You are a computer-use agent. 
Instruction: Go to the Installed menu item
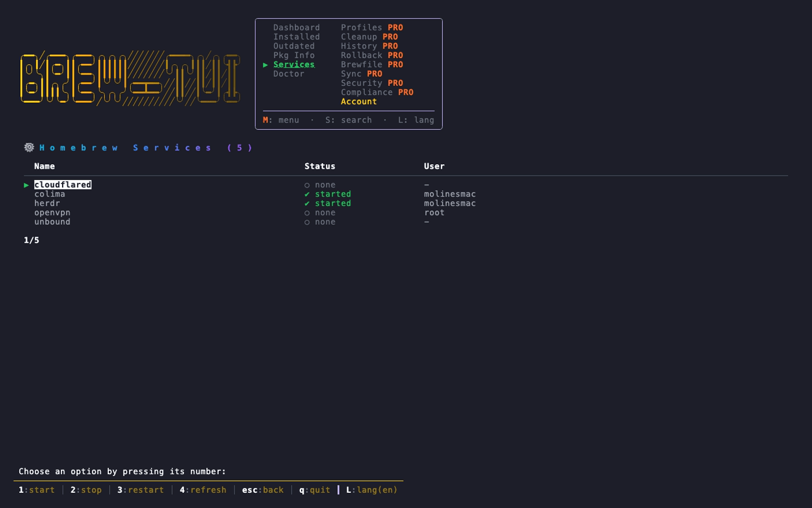click(x=297, y=37)
